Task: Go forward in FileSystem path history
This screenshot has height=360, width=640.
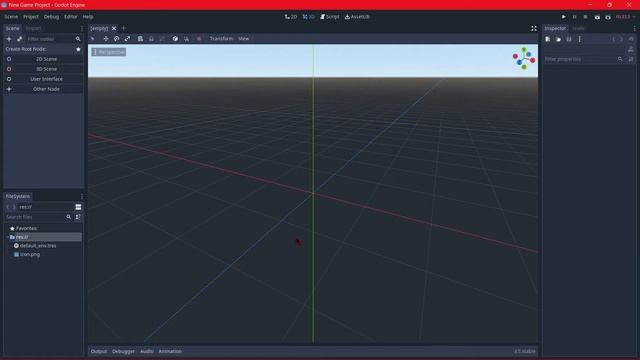Action: click(x=14, y=207)
